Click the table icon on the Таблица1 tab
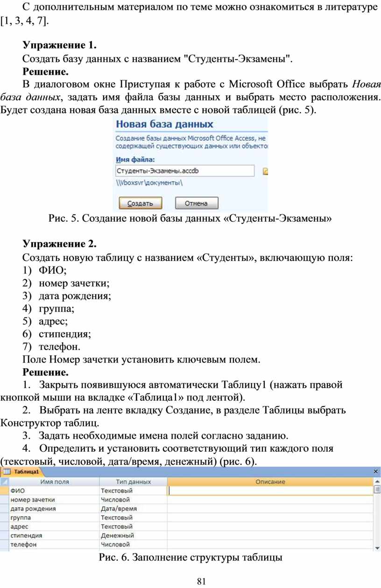Viewport: 381px width, 588px height. coord(7,472)
